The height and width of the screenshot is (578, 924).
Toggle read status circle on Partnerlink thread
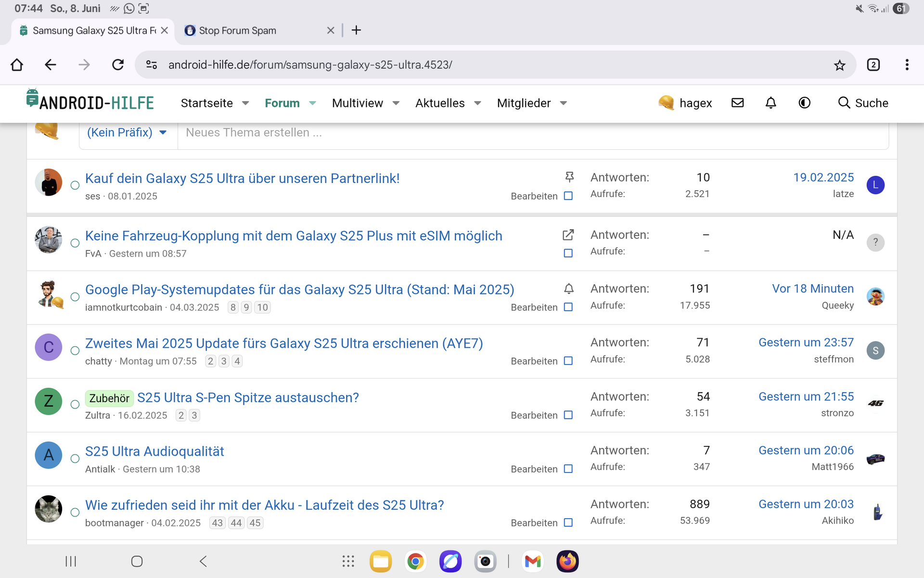75,185
